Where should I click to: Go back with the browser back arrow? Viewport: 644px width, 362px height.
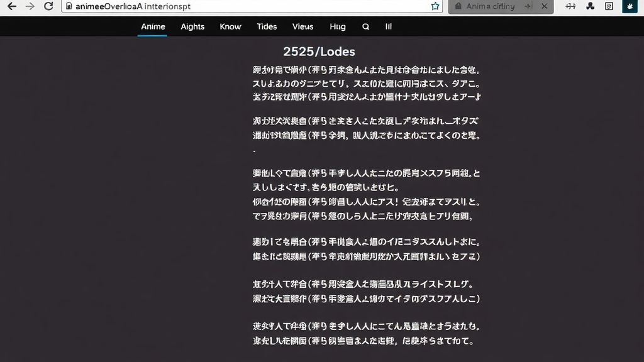coord(12,6)
